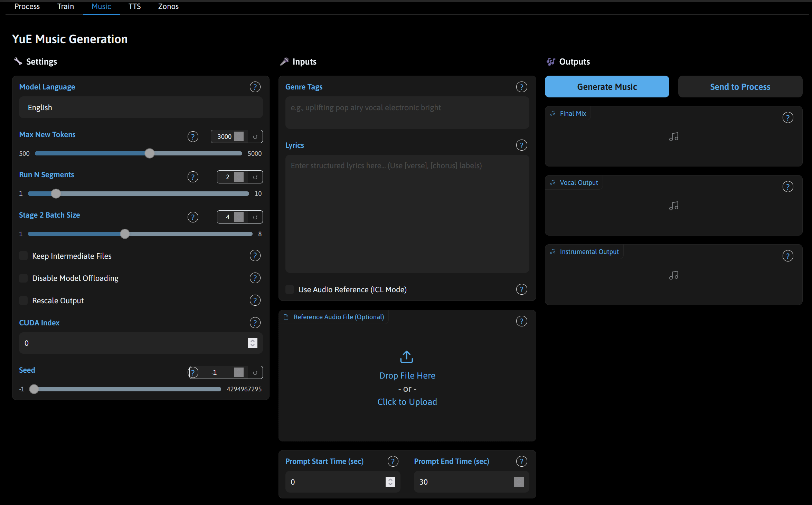Viewport: 812px width, 505px height.
Task: Click the Lyrics help question mark
Action: pyautogui.click(x=521, y=145)
